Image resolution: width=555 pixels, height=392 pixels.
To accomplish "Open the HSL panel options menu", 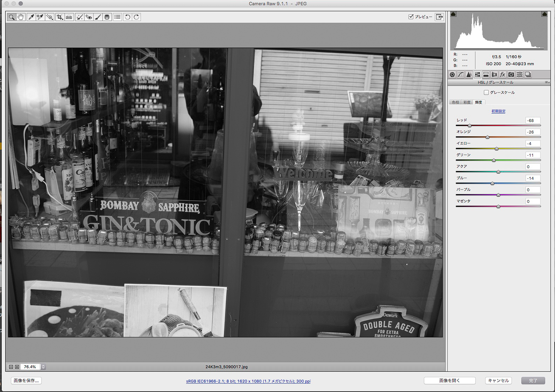I will pyautogui.click(x=547, y=82).
